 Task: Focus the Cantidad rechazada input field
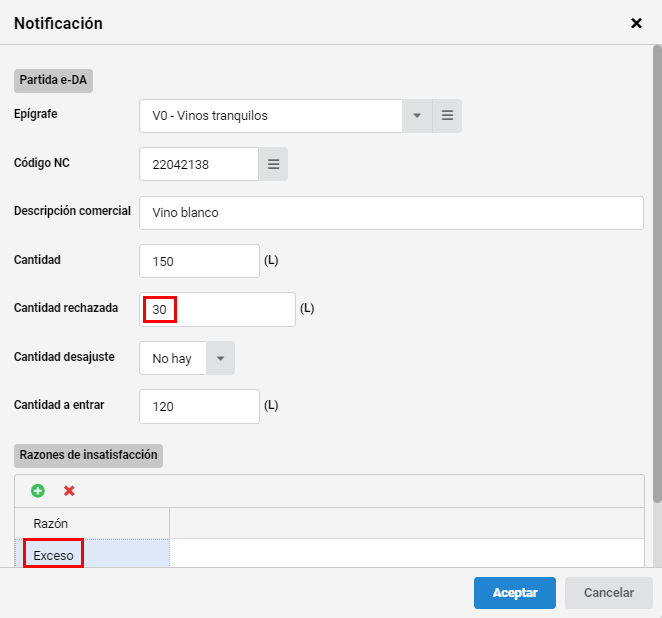coord(217,309)
